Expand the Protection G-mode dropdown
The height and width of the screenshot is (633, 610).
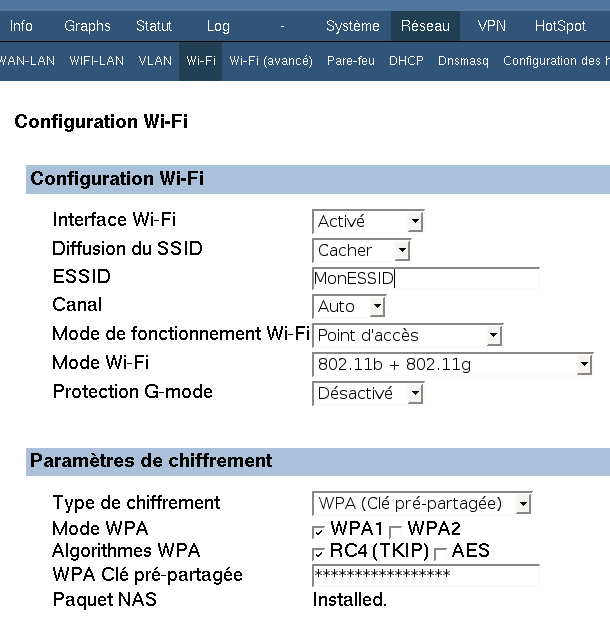click(x=368, y=393)
